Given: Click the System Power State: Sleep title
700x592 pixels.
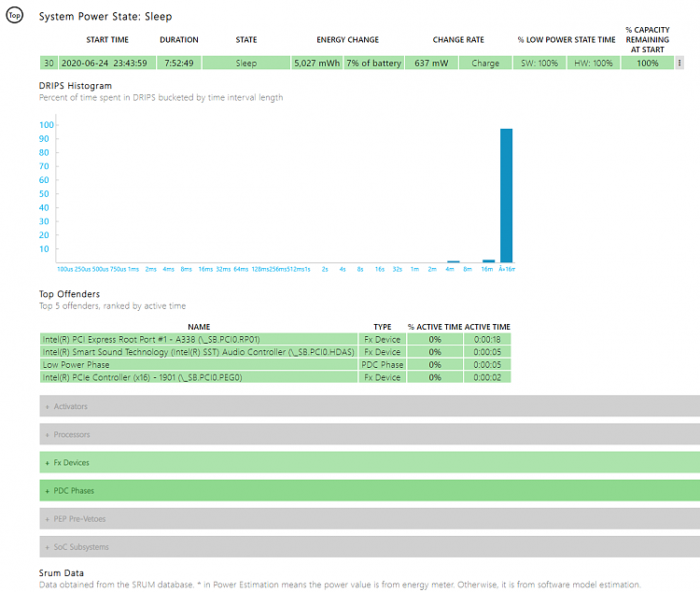Looking at the screenshot, I should pyautogui.click(x=105, y=17).
